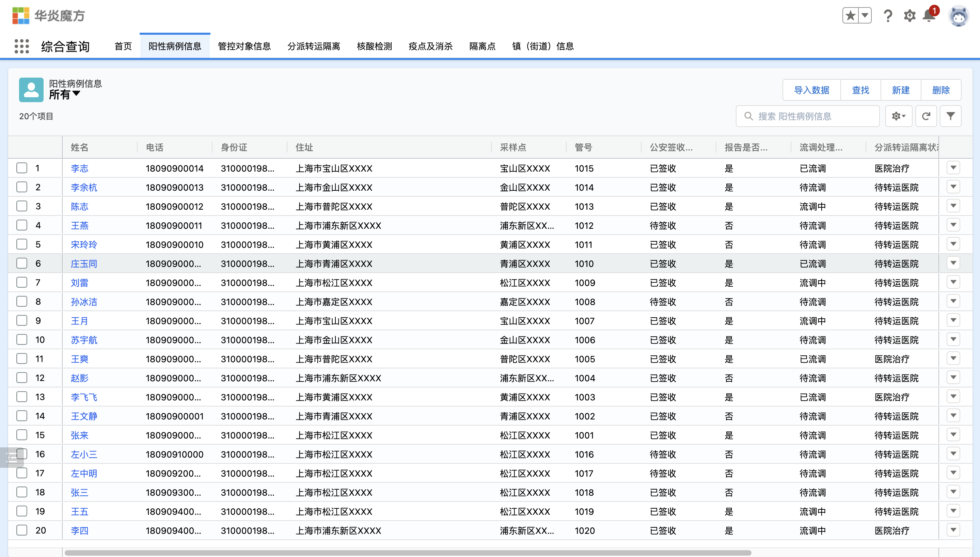Image resolution: width=980 pixels, height=557 pixels.
Task: Open the setup gear icon in header
Action: (909, 16)
